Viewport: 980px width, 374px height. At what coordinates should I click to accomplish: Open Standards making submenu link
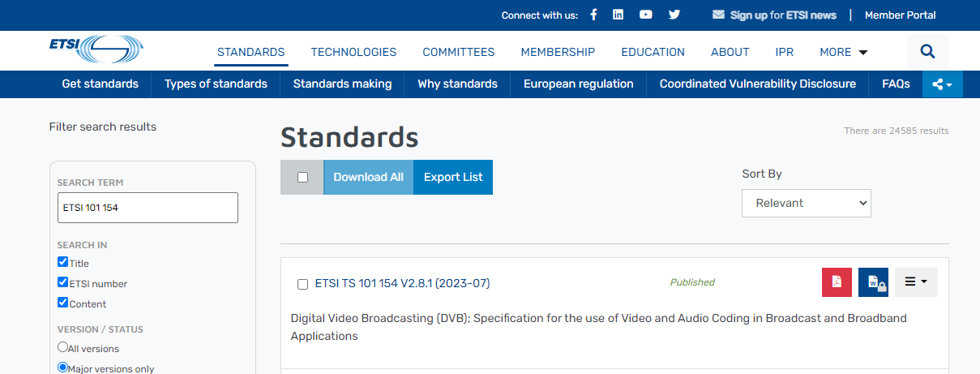tap(342, 84)
